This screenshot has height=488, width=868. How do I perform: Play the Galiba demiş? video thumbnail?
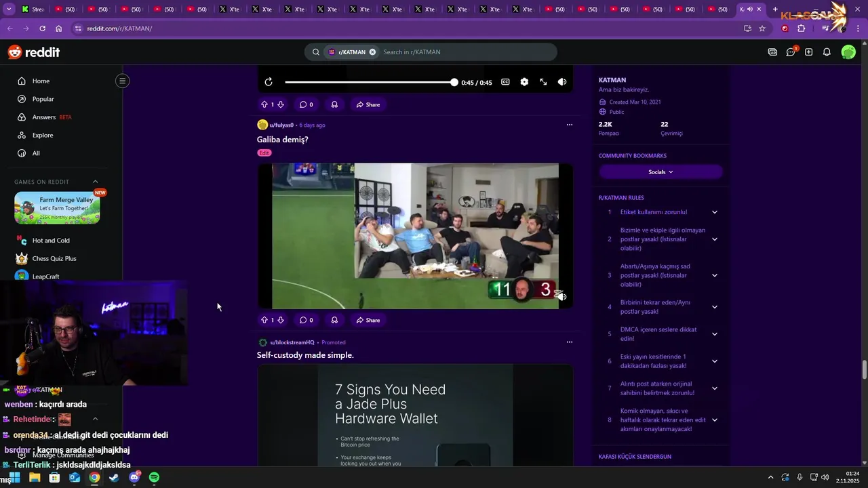click(415, 236)
